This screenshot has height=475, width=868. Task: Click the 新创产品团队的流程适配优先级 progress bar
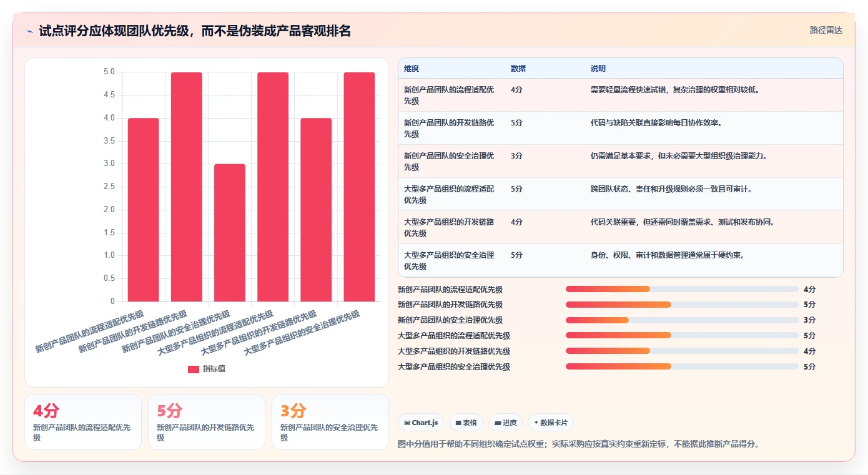point(682,289)
